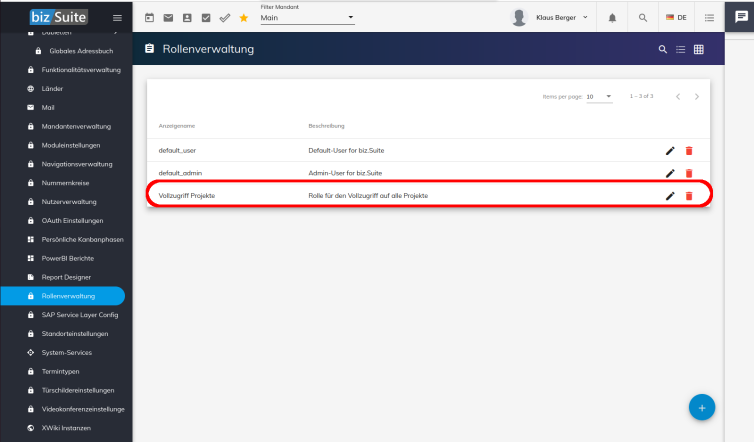Switch to list view in Rollenverwaltung header

(680, 49)
